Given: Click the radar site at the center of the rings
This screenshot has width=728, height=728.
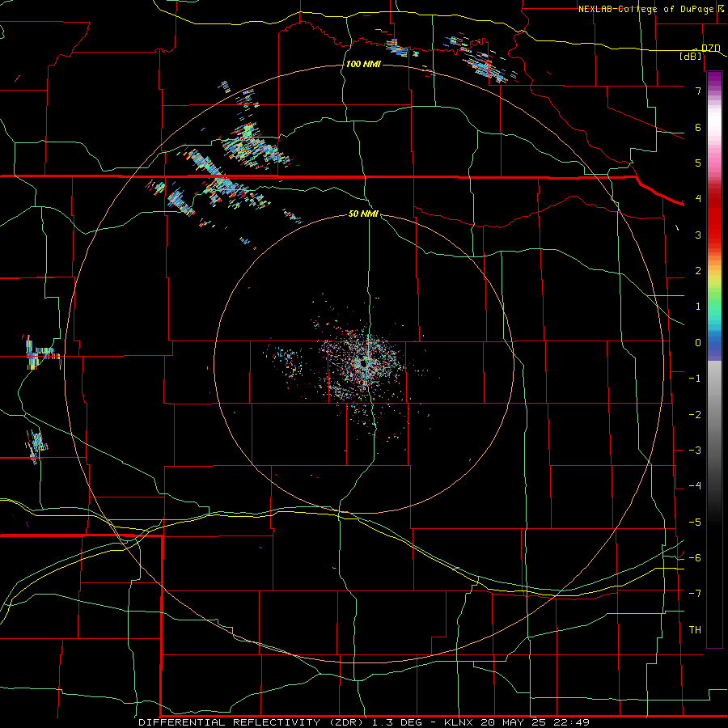Looking at the screenshot, I should pyautogui.click(x=363, y=363).
